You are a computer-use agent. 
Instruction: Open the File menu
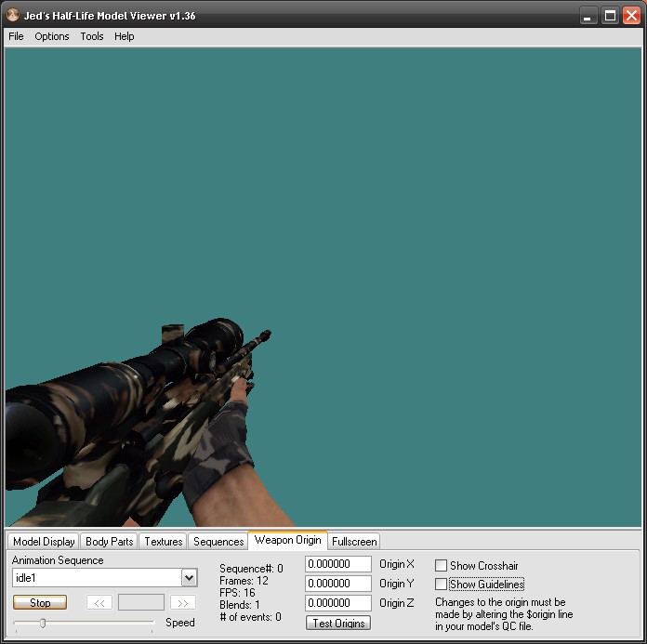pyautogui.click(x=16, y=37)
